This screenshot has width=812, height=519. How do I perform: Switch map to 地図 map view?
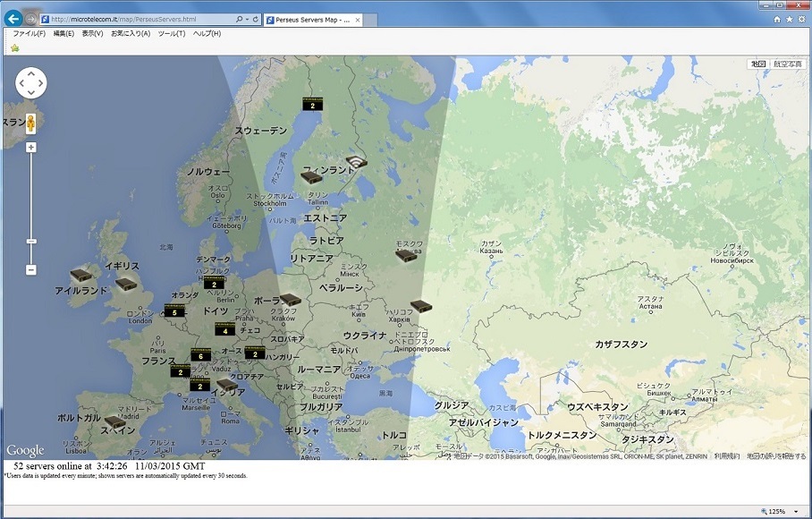click(x=758, y=64)
